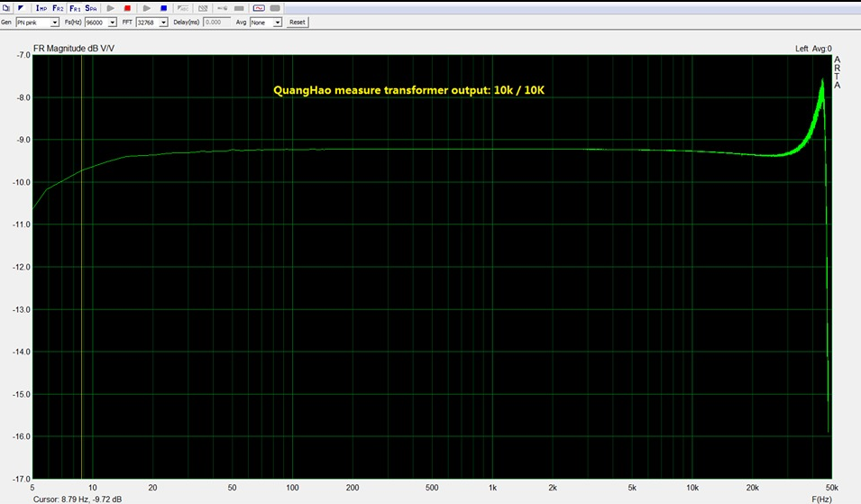Click the 1k frequency axis label
Viewport: 861px width, 504px height.
click(x=492, y=488)
